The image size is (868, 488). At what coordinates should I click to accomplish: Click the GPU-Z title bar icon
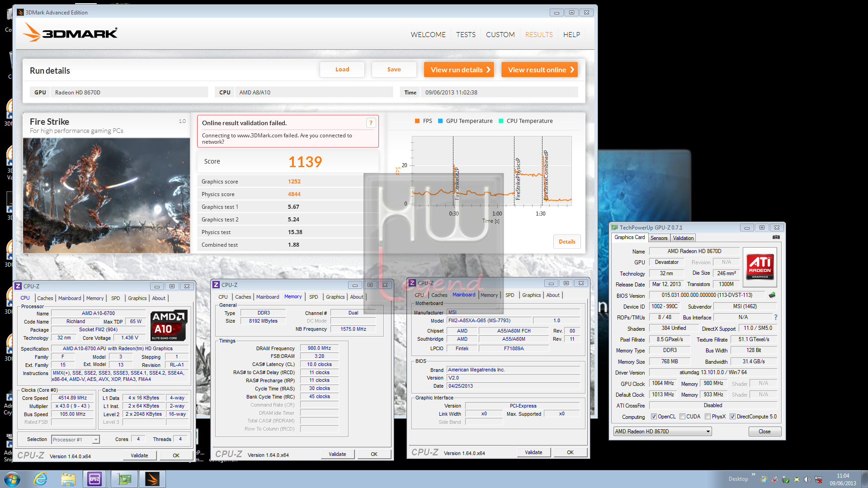(x=614, y=227)
